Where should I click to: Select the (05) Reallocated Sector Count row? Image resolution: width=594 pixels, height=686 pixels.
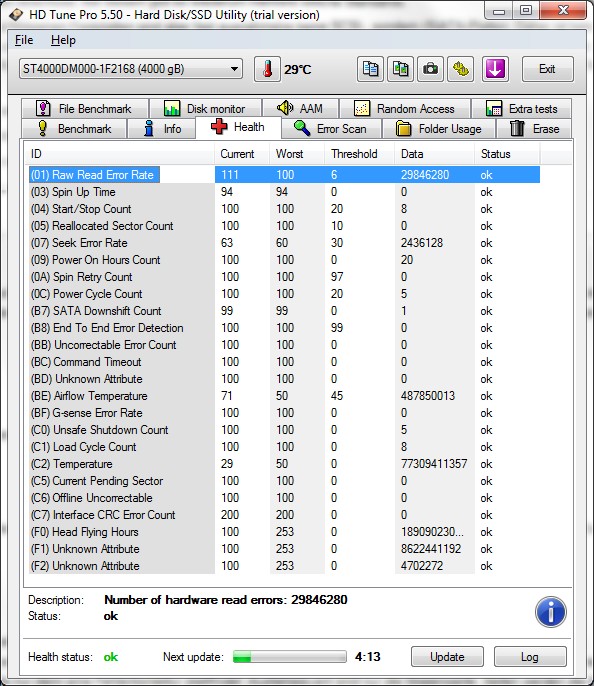284,226
